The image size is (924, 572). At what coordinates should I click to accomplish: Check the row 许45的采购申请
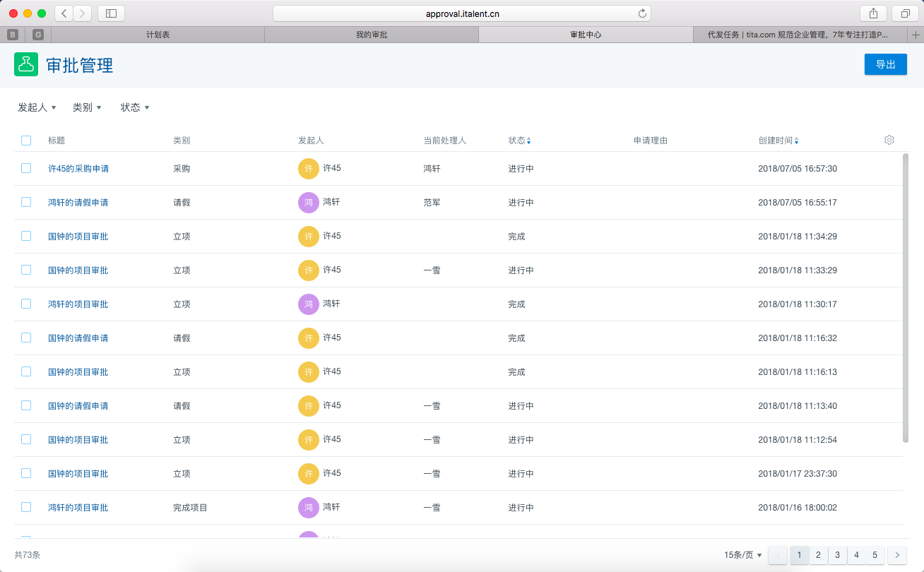tap(26, 168)
